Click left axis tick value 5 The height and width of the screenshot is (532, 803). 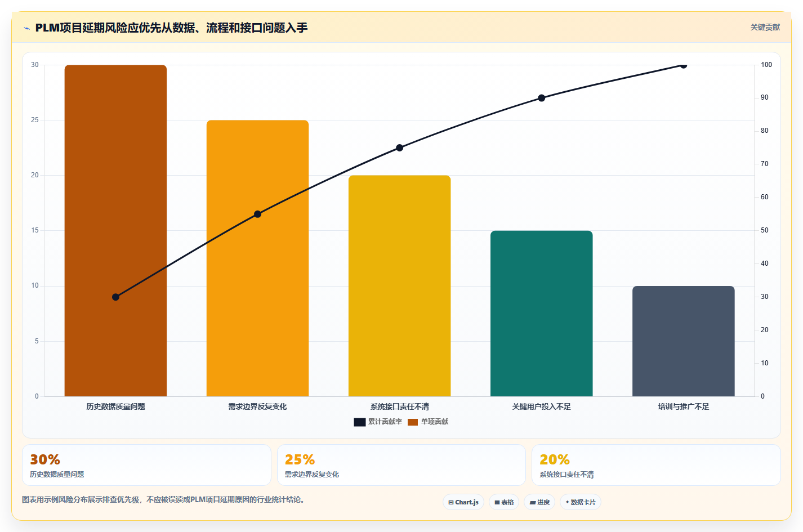[37, 341]
